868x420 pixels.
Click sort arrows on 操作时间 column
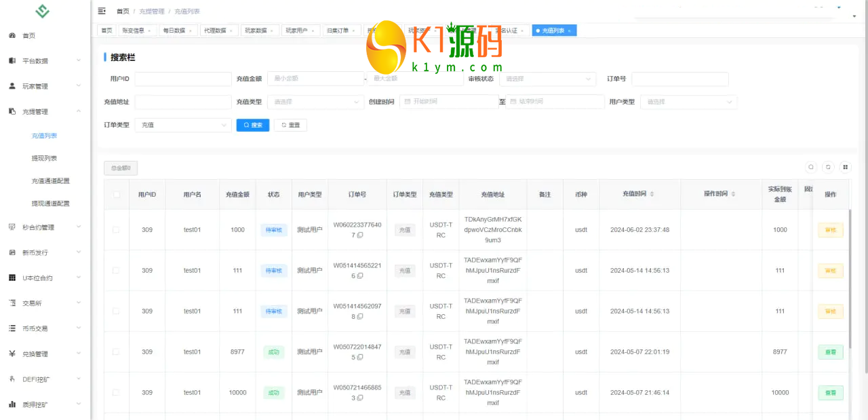pyautogui.click(x=733, y=194)
